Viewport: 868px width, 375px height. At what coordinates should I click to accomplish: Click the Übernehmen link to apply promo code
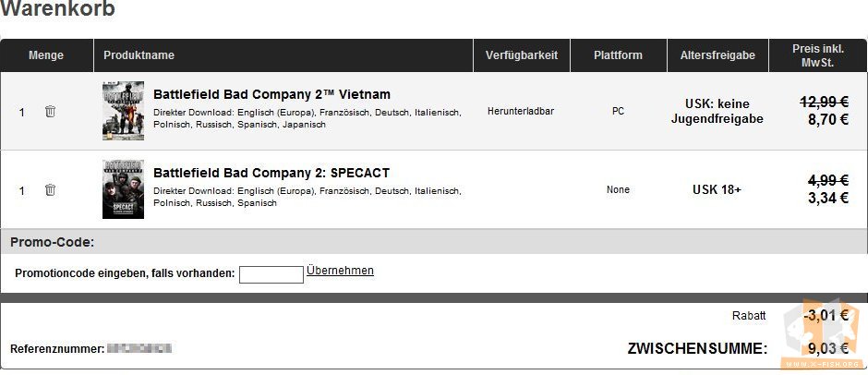coord(340,271)
